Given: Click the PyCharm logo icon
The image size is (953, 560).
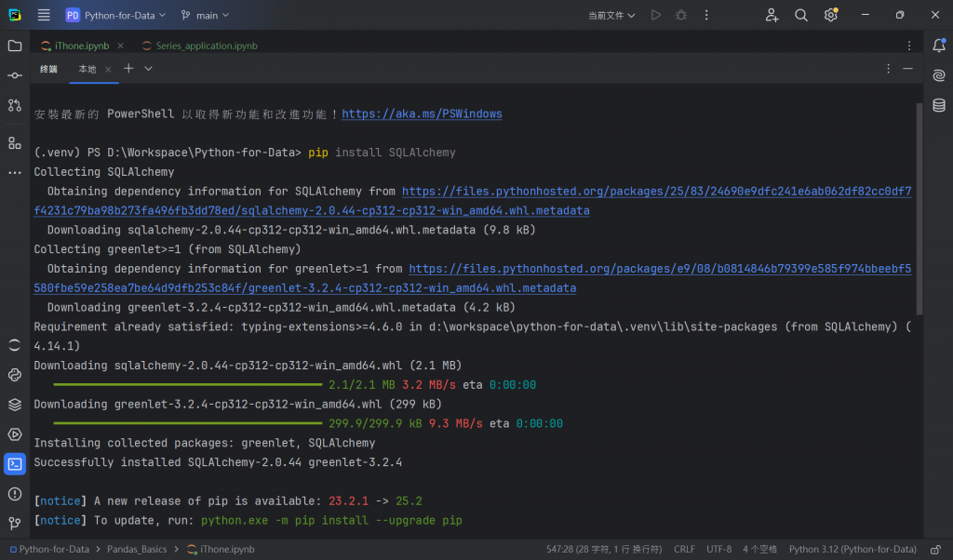Looking at the screenshot, I should [15, 15].
